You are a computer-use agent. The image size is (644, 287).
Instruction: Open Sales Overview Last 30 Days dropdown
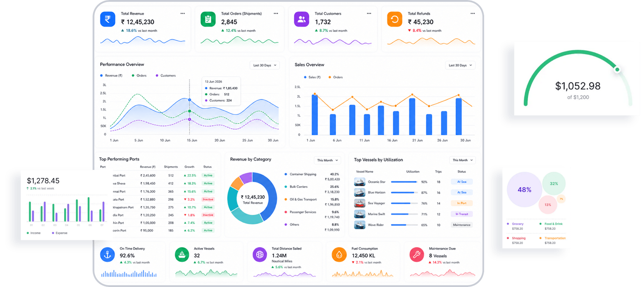pyautogui.click(x=460, y=65)
